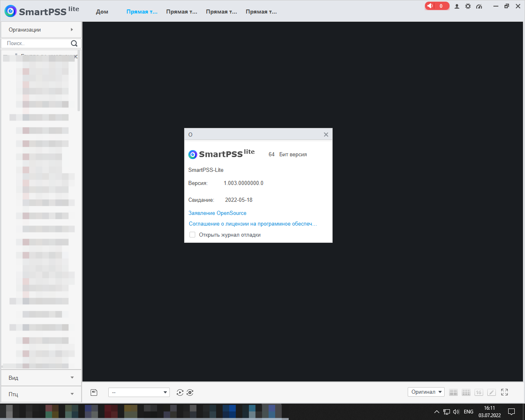Start the tour with play-loop icon
This screenshot has height=420, width=525.
tap(180, 393)
